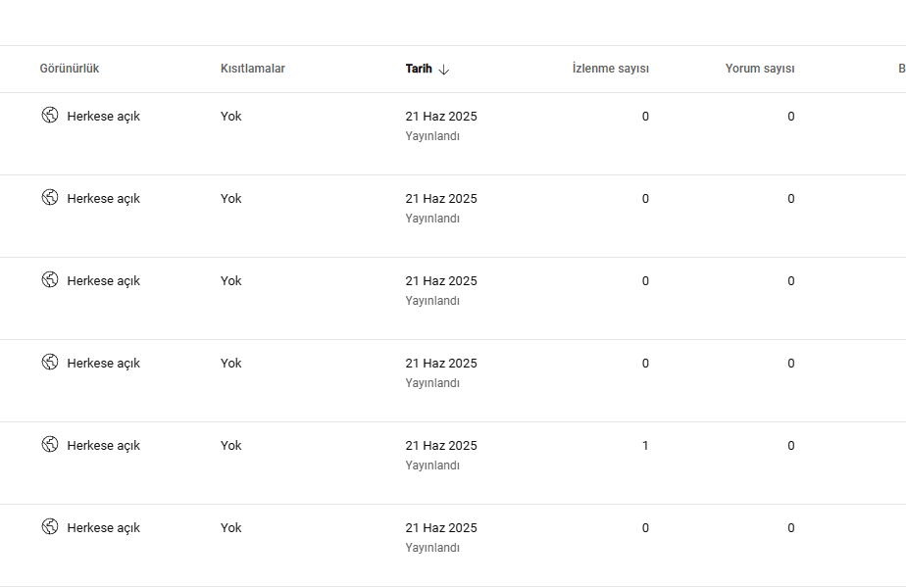The image size is (906, 588).
Task: Click the globe icon in the fifth row
Action: click(x=50, y=444)
